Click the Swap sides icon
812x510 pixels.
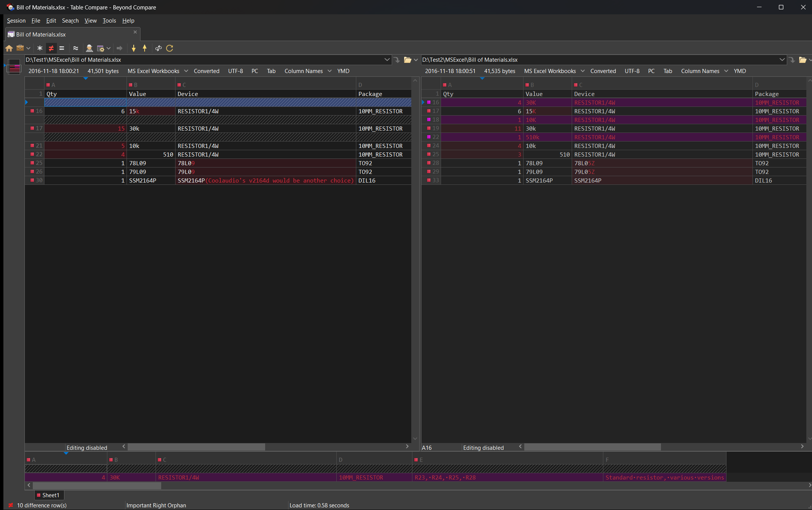[x=158, y=48]
